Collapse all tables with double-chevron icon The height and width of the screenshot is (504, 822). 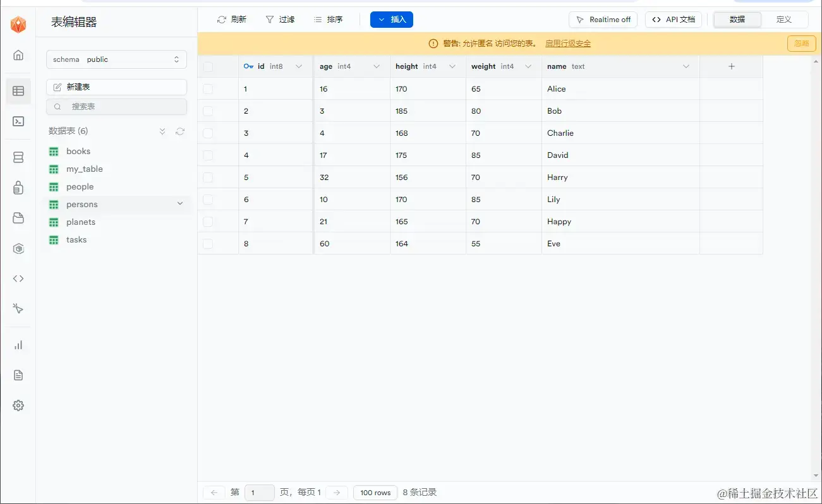point(162,131)
